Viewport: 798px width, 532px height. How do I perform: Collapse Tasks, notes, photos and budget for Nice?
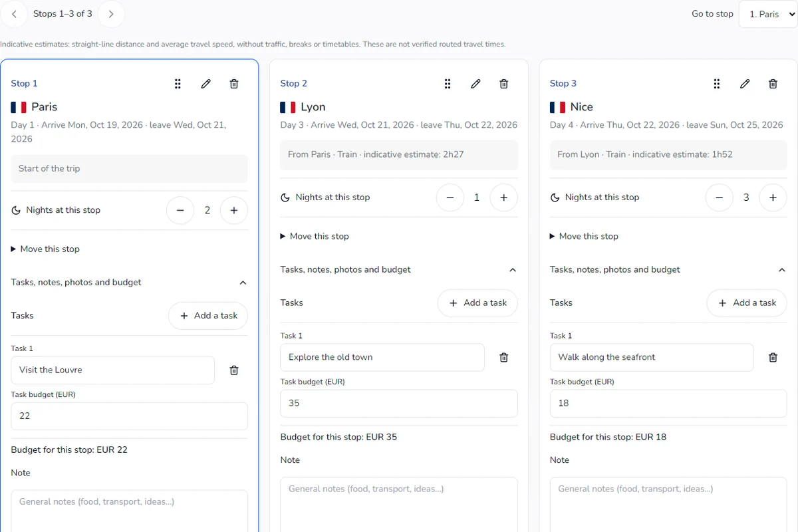pyautogui.click(x=668, y=270)
